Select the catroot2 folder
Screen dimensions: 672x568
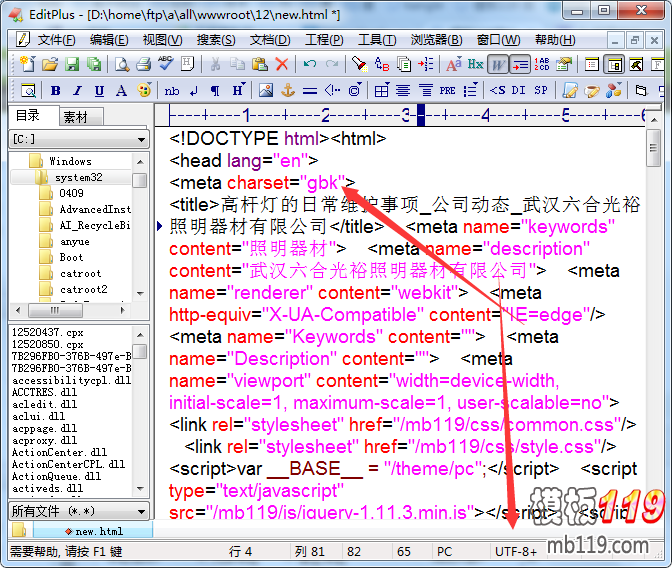coord(84,290)
